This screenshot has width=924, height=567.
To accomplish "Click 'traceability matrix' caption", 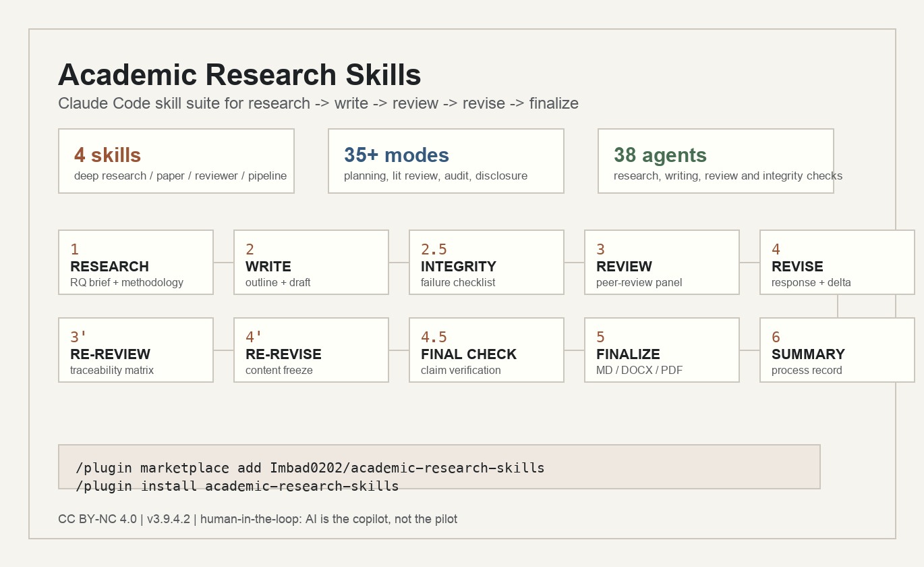I will click(x=112, y=370).
